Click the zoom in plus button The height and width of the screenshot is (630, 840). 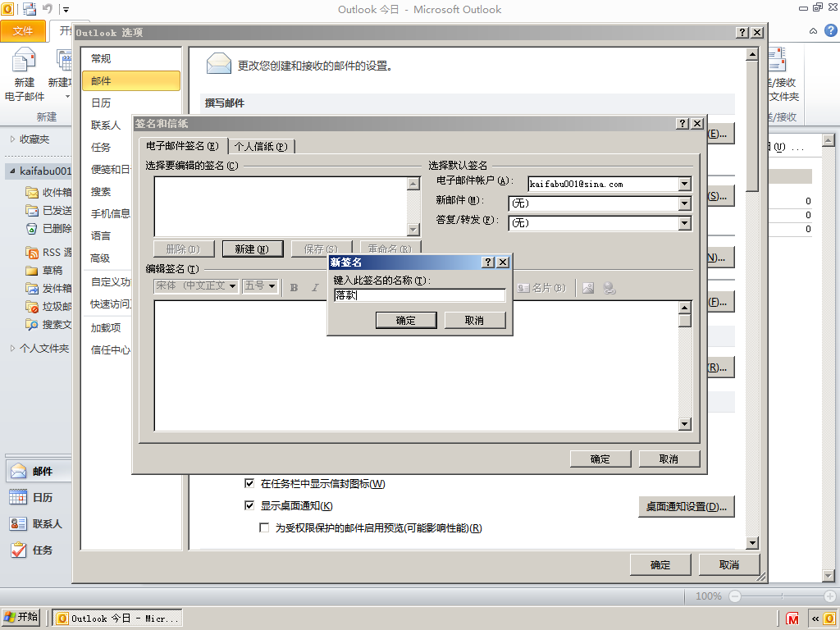(830, 596)
